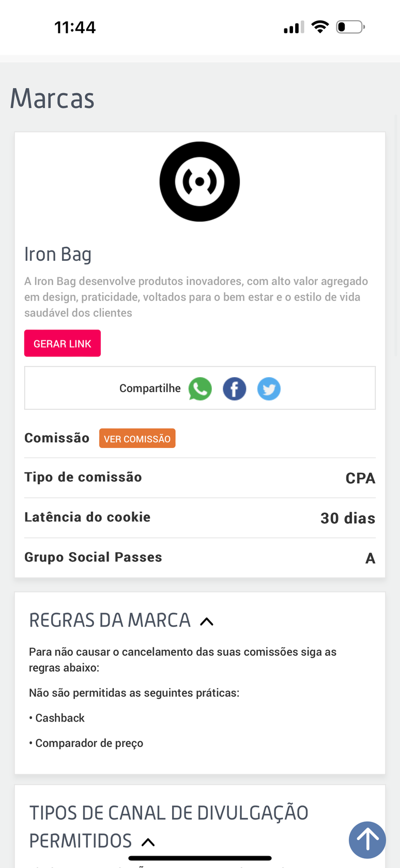400x868 pixels.
Task: Open VER COMISSÃO details
Action: tap(137, 439)
